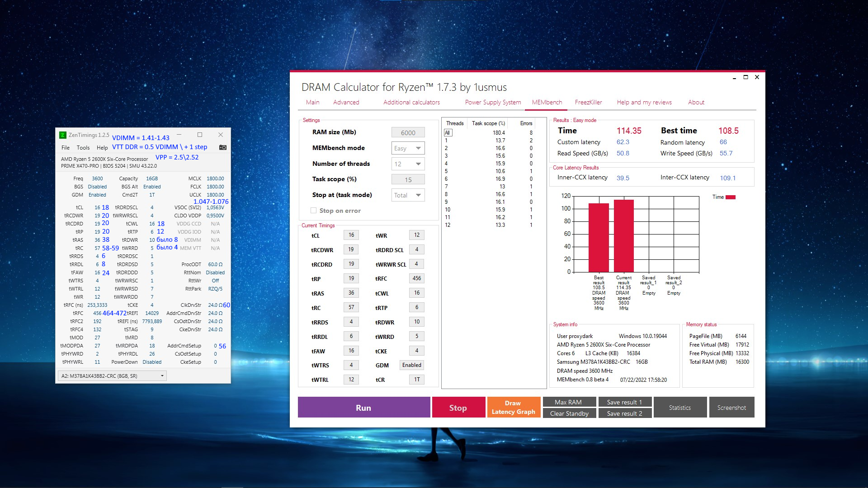Close the ZenTimings window

pyautogui.click(x=221, y=135)
